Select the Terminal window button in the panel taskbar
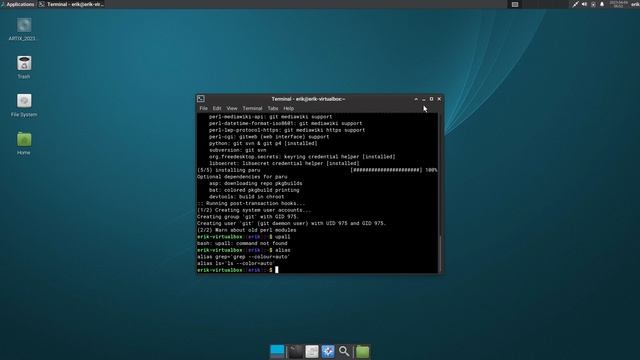The width and height of the screenshot is (640, 360). tap(72, 4)
